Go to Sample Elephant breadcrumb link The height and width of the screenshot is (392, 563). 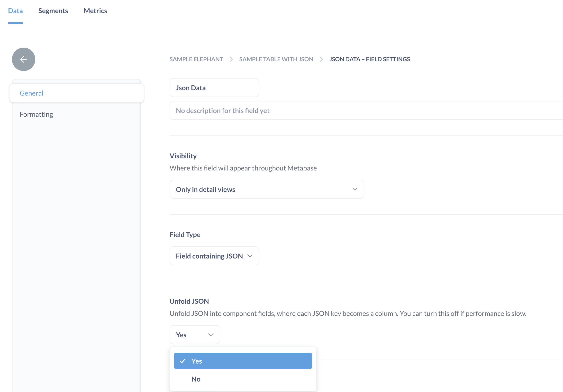pyautogui.click(x=196, y=59)
